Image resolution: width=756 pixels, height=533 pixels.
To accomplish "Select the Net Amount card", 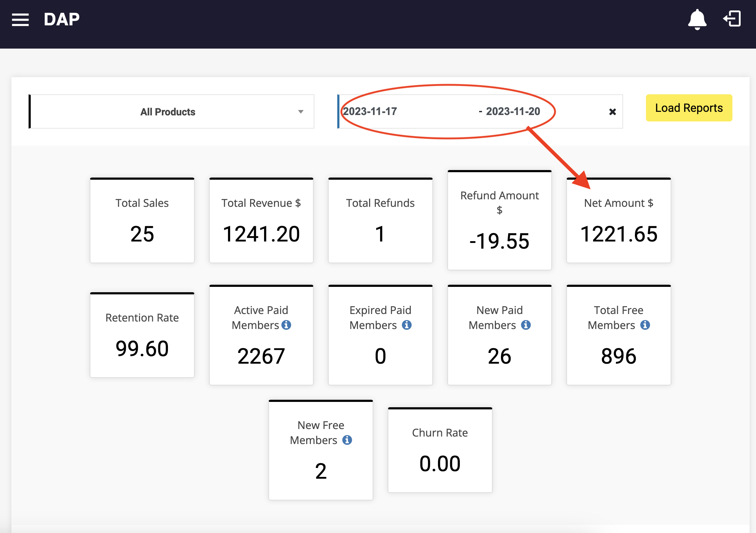I will (x=618, y=221).
